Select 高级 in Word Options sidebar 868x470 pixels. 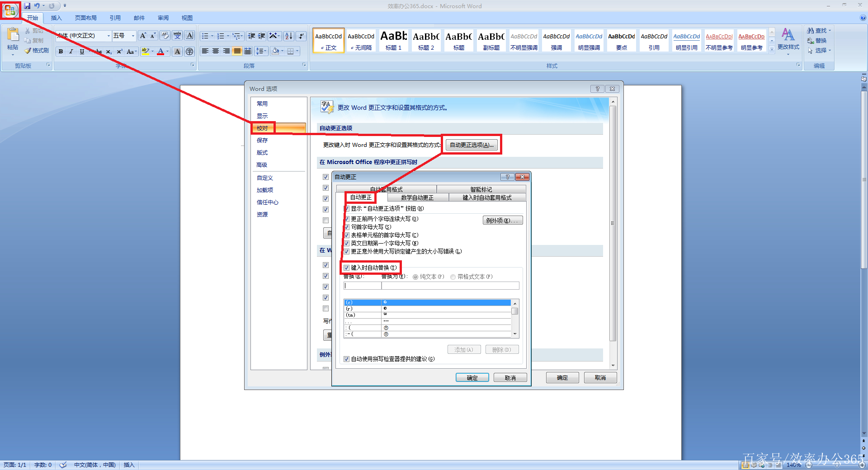(x=262, y=165)
